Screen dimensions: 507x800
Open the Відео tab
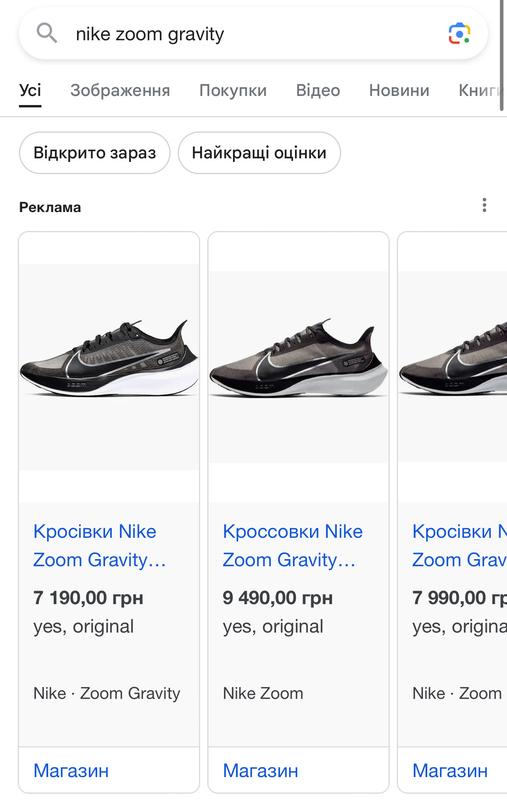click(x=318, y=90)
